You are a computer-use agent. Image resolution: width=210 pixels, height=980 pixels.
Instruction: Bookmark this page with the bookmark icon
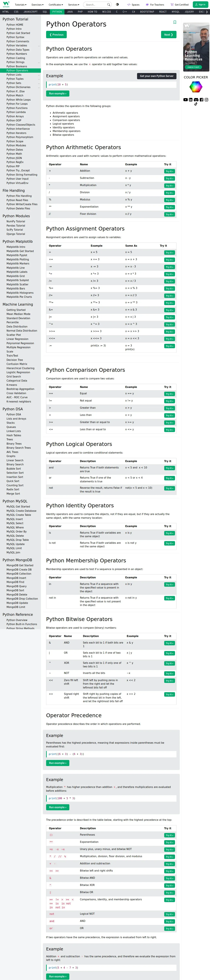pyautogui.click(x=175, y=22)
